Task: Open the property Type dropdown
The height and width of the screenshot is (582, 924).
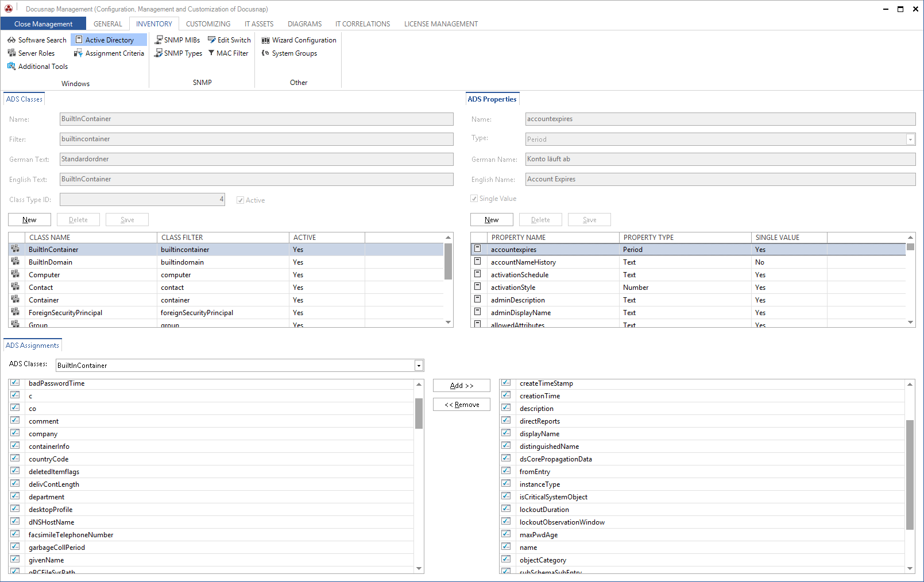Action: click(910, 139)
